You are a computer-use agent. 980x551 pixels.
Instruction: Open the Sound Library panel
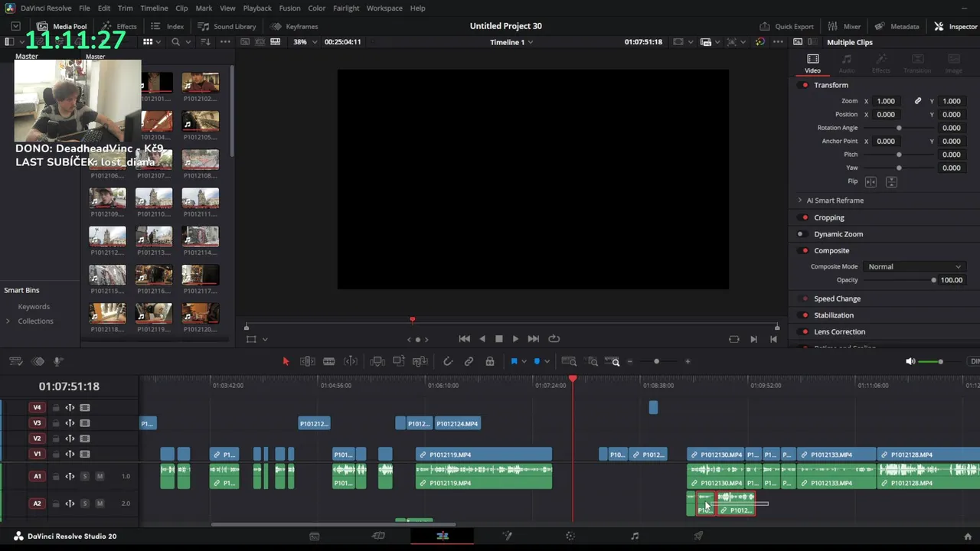click(x=227, y=26)
